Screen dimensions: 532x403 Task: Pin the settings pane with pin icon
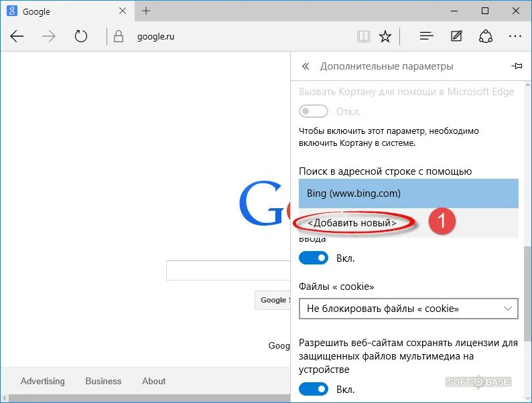click(517, 66)
